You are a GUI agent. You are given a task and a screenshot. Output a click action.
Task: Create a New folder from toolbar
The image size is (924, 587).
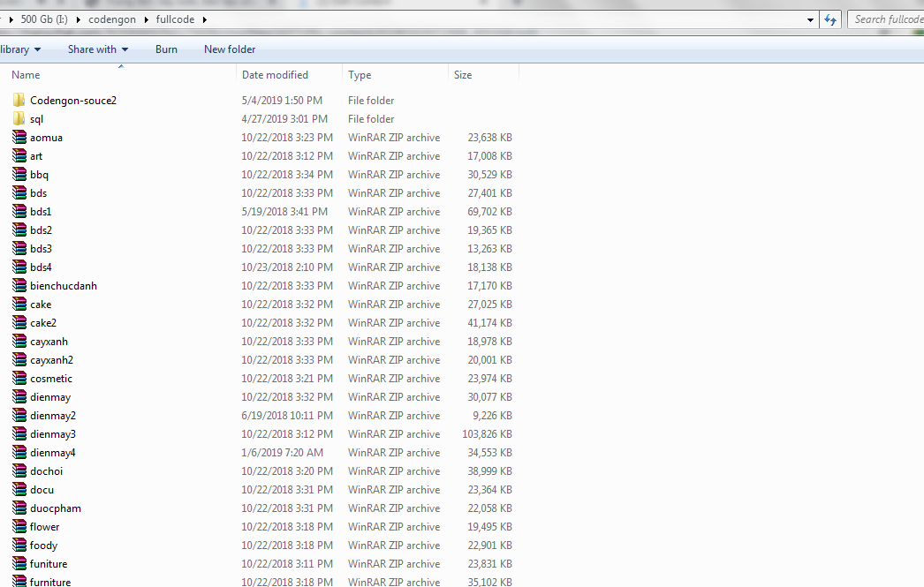coord(230,49)
